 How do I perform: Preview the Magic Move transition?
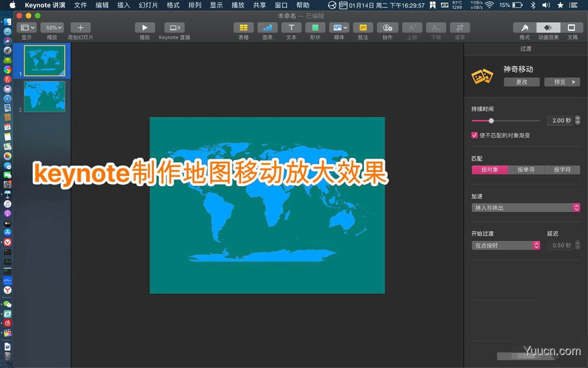(x=562, y=82)
